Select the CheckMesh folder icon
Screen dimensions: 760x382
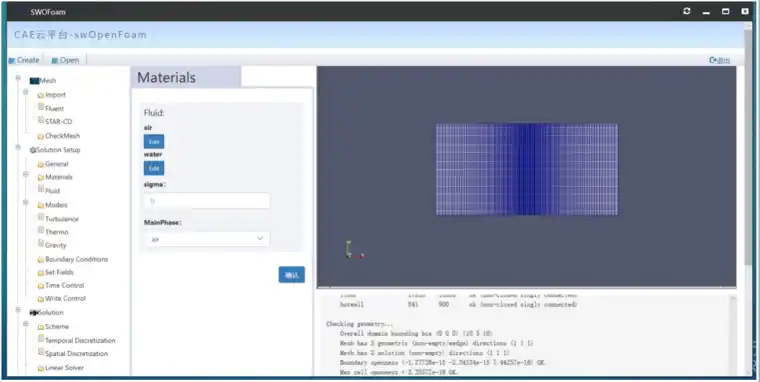[x=41, y=136]
